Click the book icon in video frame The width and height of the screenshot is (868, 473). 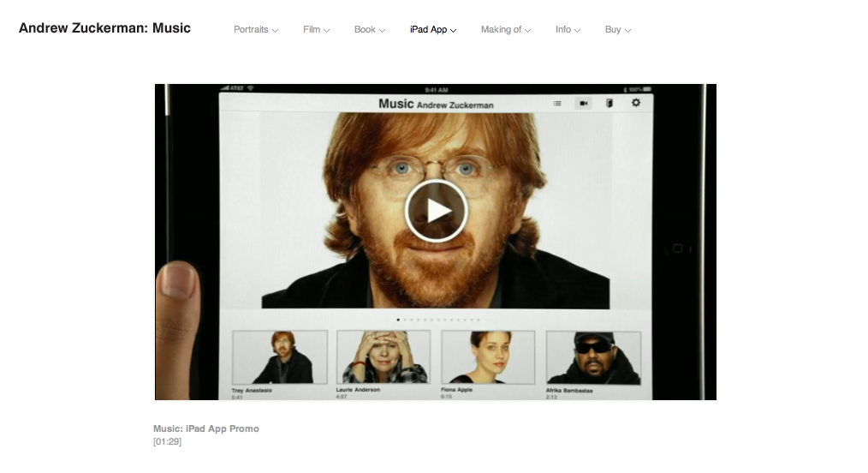[609, 103]
